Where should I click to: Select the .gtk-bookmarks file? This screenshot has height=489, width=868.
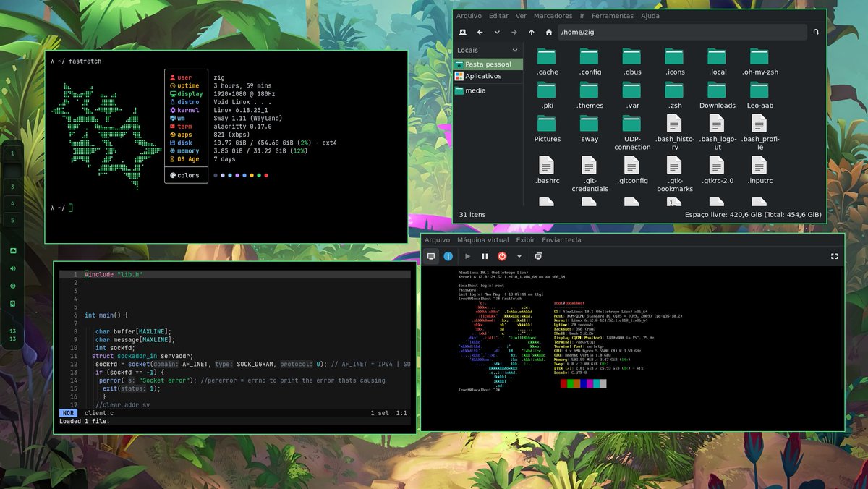click(675, 174)
